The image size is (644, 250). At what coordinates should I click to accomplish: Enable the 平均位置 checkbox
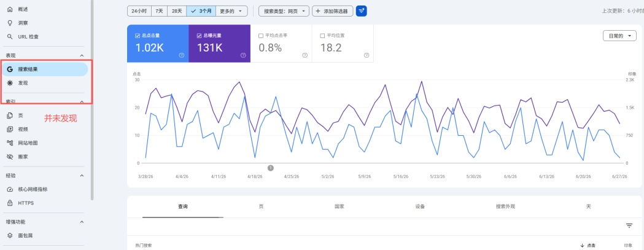[x=322, y=36]
